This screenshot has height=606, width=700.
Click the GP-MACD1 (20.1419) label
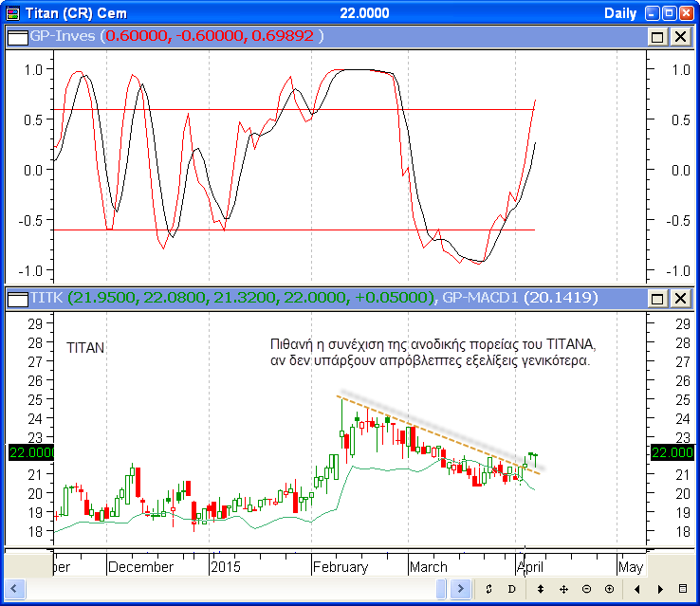click(520, 297)
